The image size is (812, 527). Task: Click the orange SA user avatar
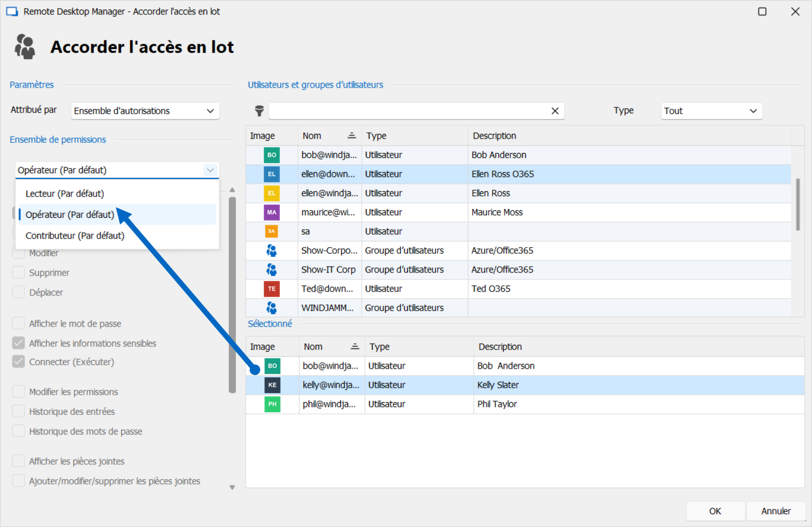[272, 232]
